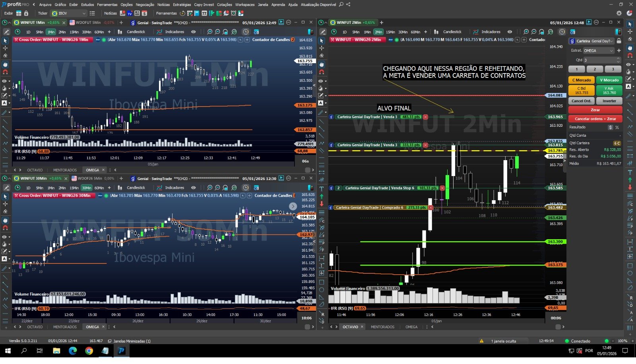
Task: Toggle objects visibility eye on the 2Min chart
Action: (x=509, y=32)
